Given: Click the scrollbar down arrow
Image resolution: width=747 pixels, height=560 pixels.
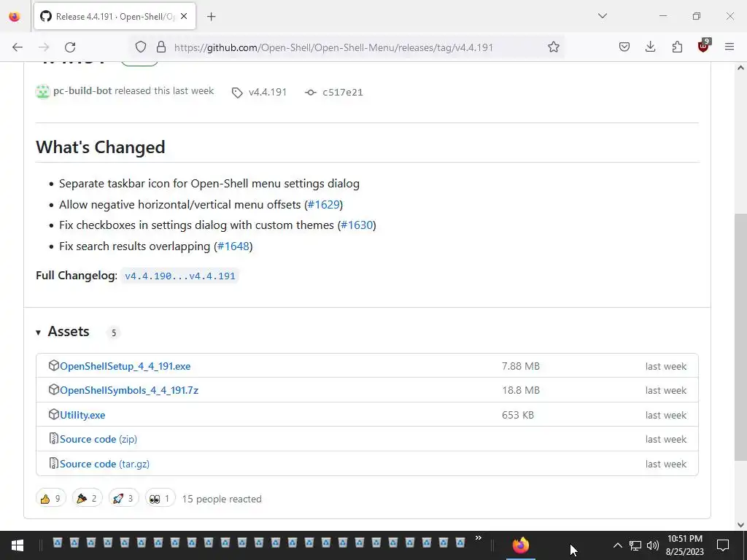Looking at the screenshot, I should (740, 525).
